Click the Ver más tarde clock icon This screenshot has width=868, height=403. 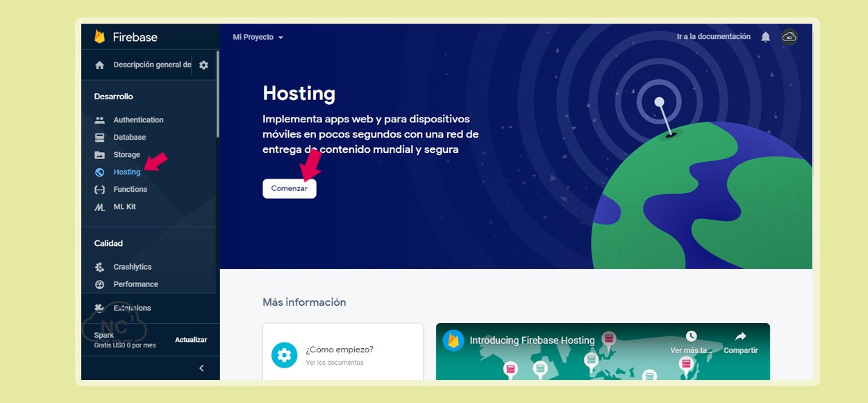point(691,336)
